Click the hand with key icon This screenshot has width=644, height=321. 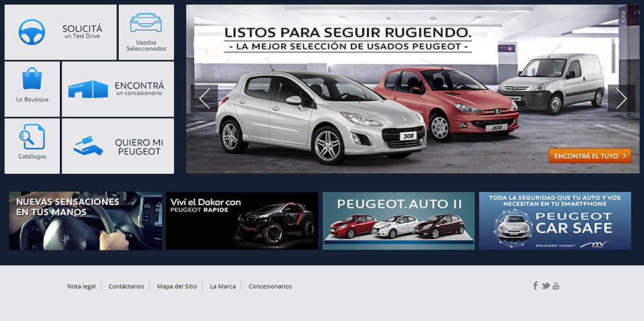click(88, 146)
